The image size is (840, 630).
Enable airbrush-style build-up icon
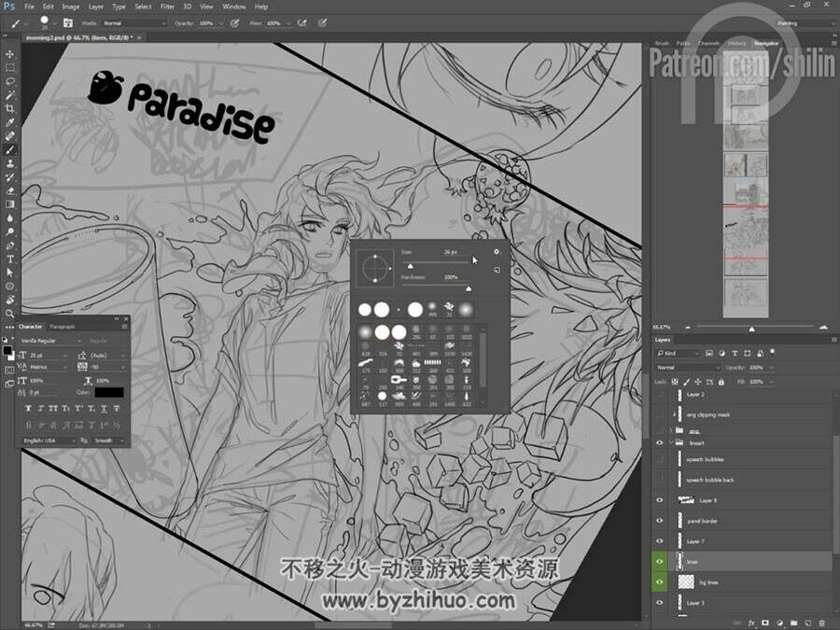tap(302, 23)
